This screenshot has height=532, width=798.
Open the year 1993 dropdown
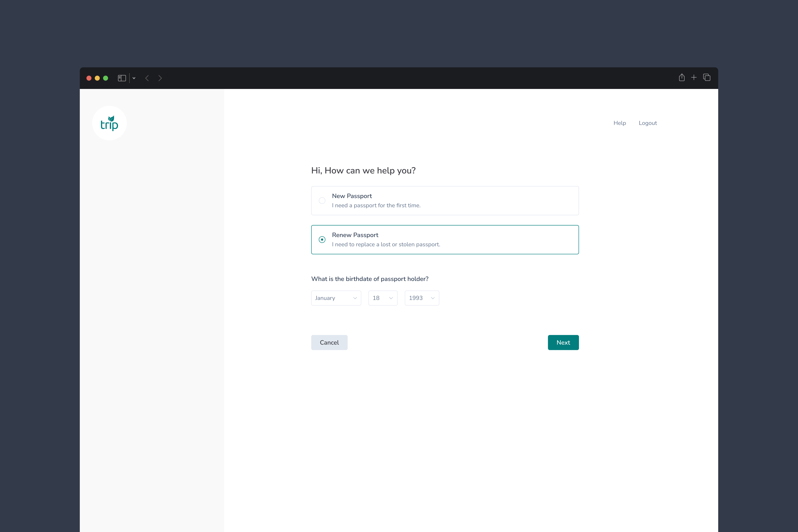point(422,298)
